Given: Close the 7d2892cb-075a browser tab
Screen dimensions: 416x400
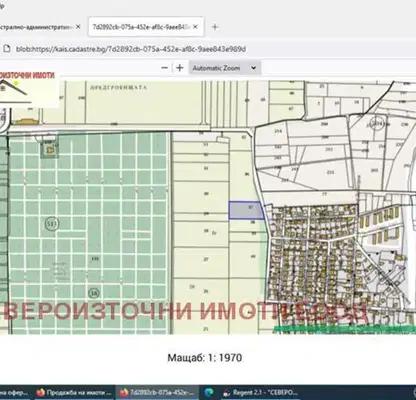Looking at the screenshot, I should click(195, 27).
